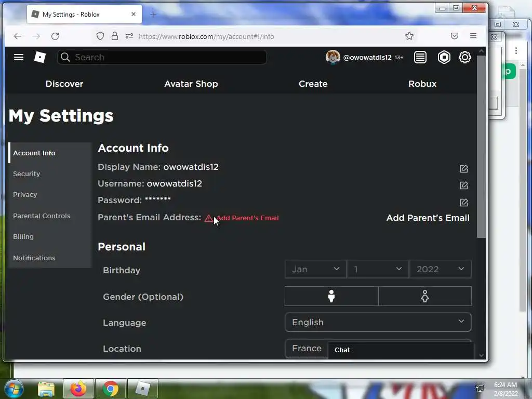Click the red Add Parent's Email link

(247, 218)
